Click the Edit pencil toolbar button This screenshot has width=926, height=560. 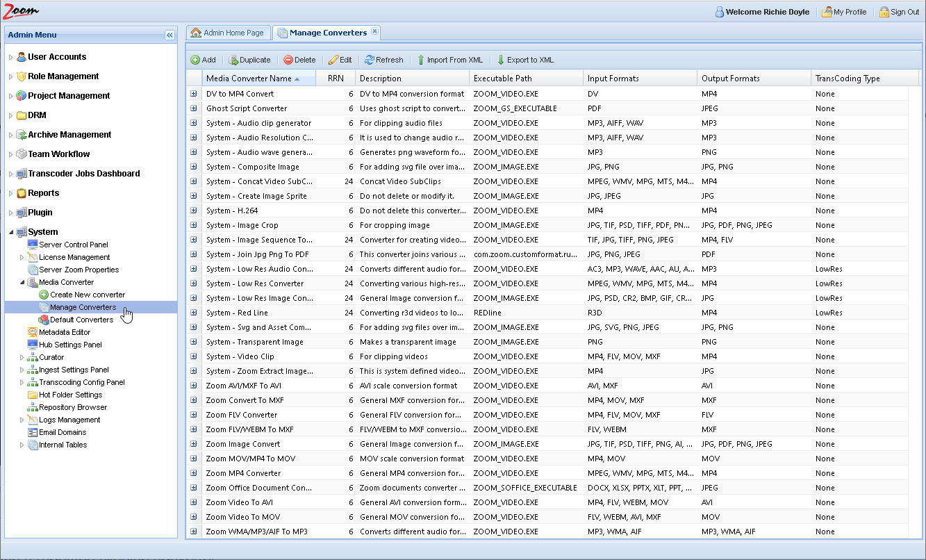[340, 60]
